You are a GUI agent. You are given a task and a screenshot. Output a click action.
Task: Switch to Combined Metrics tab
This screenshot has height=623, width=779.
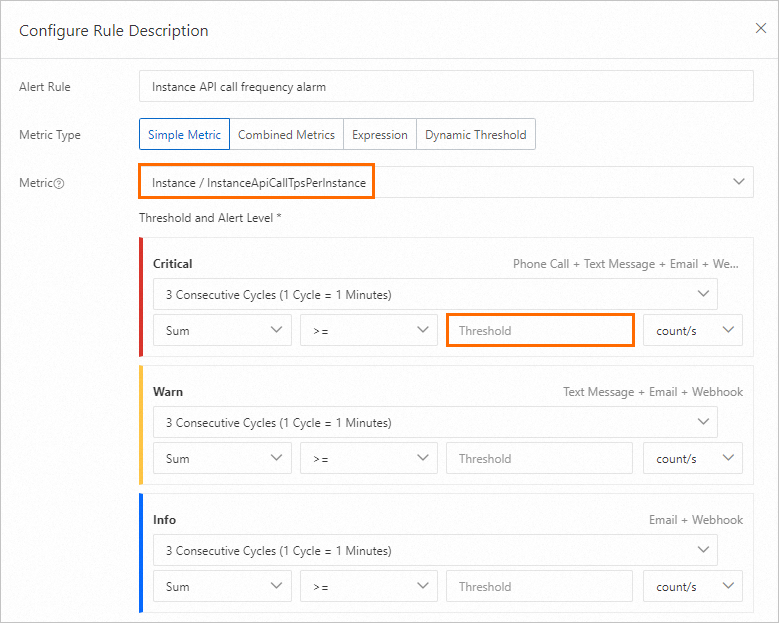(x=286, y=135)
